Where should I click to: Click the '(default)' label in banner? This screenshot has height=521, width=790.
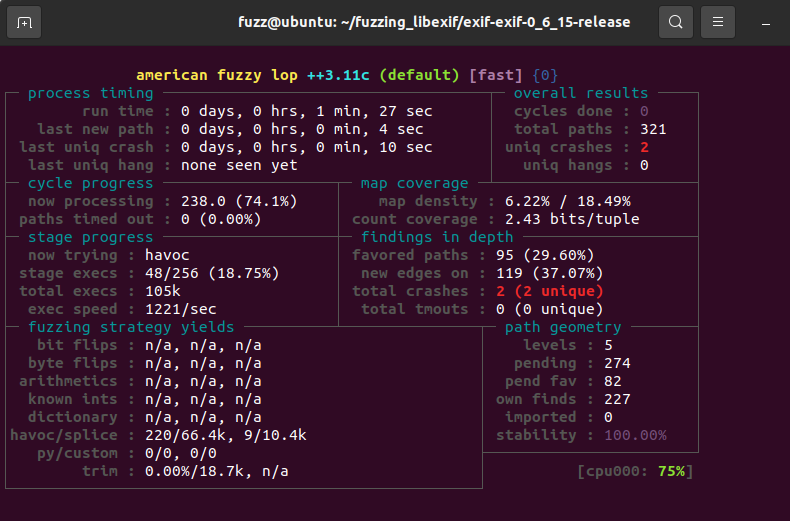(x=419, y=76)
